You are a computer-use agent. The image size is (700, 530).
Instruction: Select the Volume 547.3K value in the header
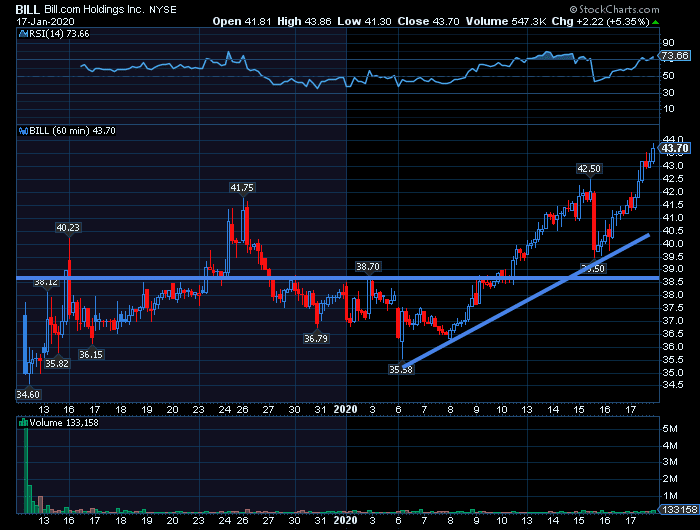(x=506, y=21)
